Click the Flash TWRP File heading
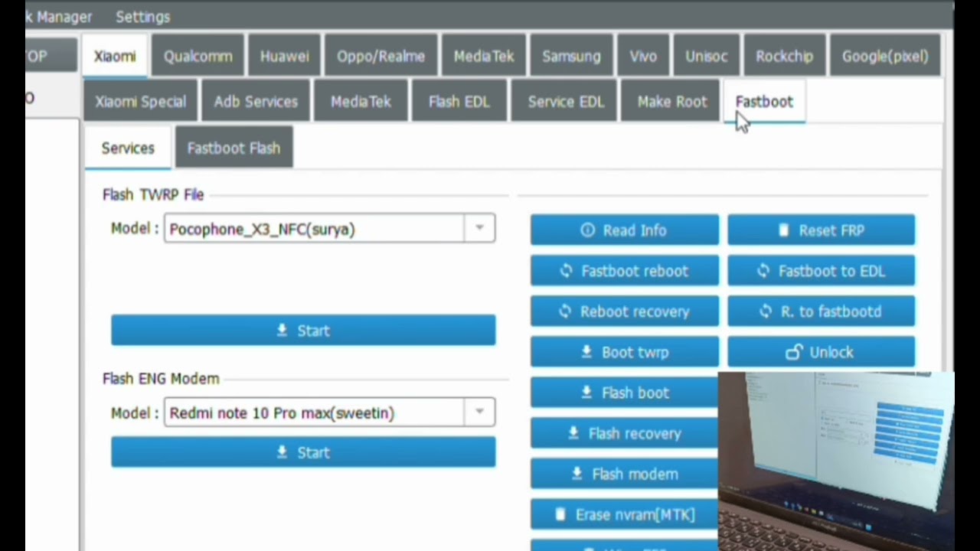 tap(153, 195)
